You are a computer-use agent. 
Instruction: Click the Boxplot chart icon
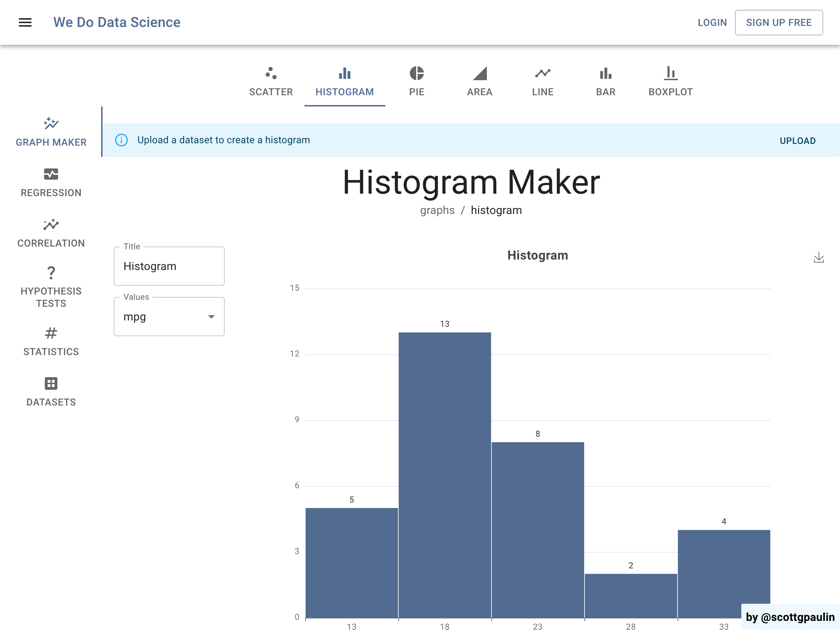coord(670,73)
